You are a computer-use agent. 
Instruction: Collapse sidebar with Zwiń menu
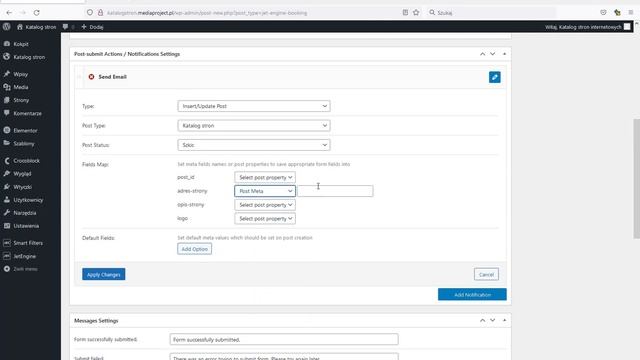click(x=21, y=269)
